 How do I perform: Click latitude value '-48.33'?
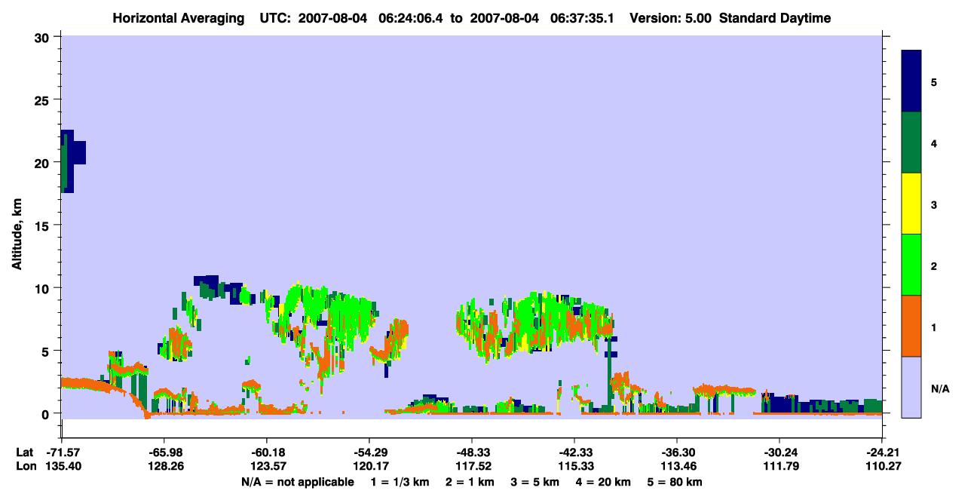(471, 452)
